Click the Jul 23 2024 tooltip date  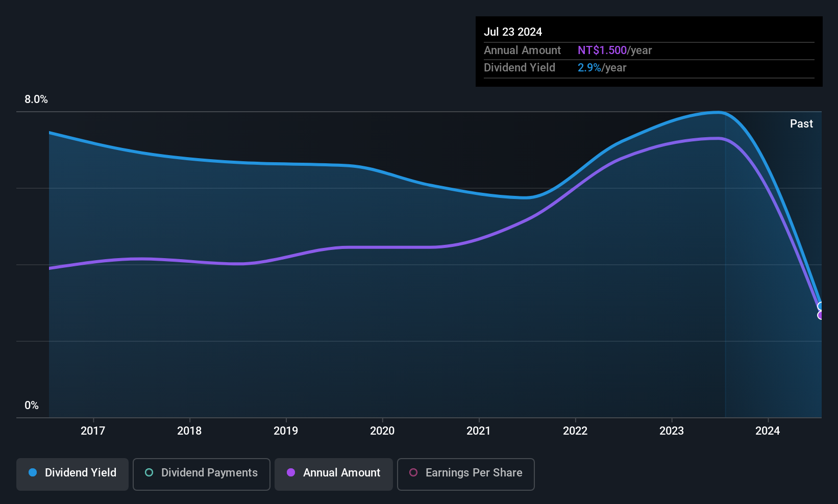coord(513,32)
